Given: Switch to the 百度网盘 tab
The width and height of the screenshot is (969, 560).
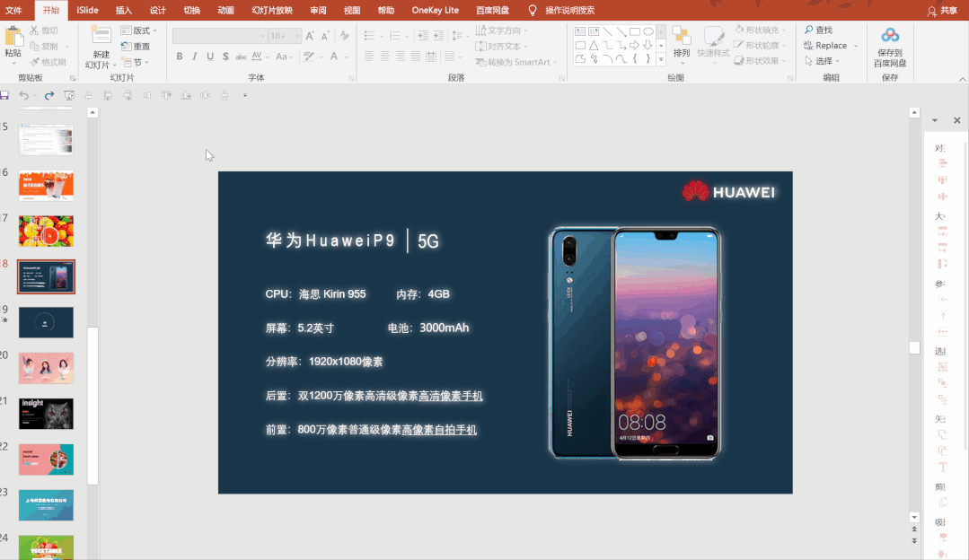Looking at the screenshot, I should click(492, 11).
